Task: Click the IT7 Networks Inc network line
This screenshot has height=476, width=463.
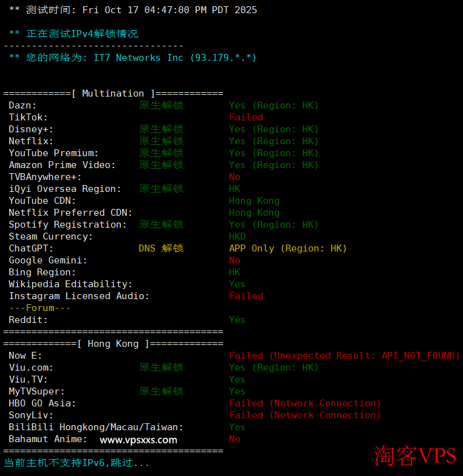Action: 132,58
